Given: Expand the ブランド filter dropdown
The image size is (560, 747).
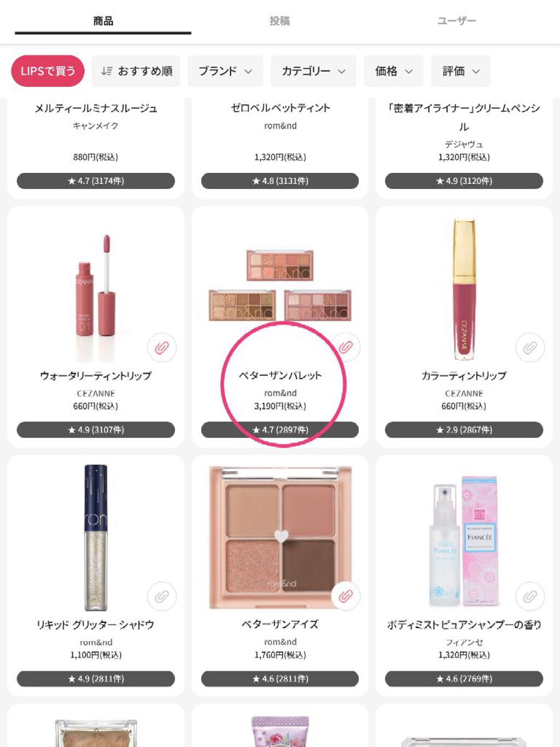Looking at the screenshot, I should pyautogui.click(x=225, y=71).
